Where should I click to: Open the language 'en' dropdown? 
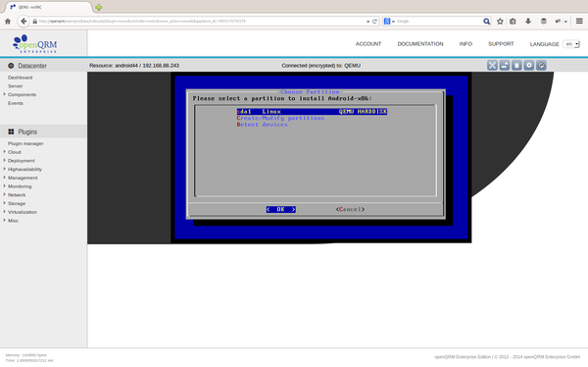click(x=571, y=44)
